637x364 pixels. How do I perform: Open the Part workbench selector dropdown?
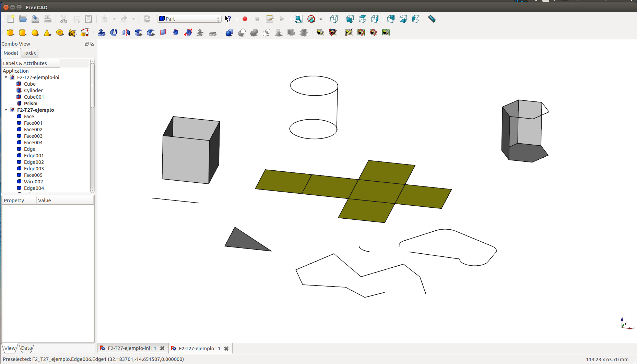click(x=189, y=19)
